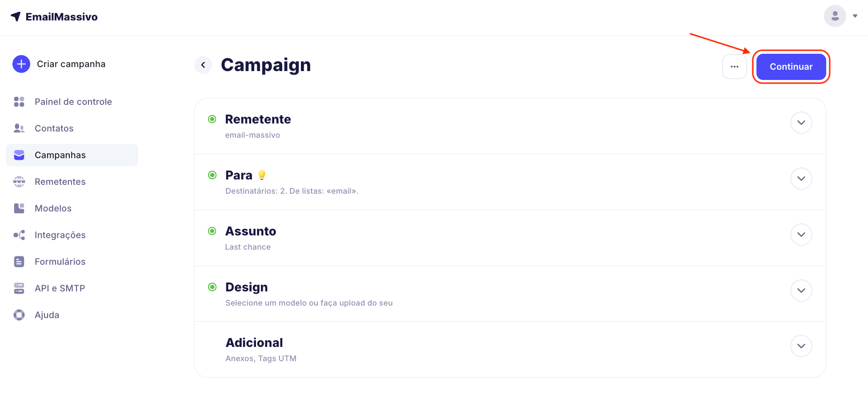Expand the Adicional section chevron
Screen dimensions: 868x418
801,346
